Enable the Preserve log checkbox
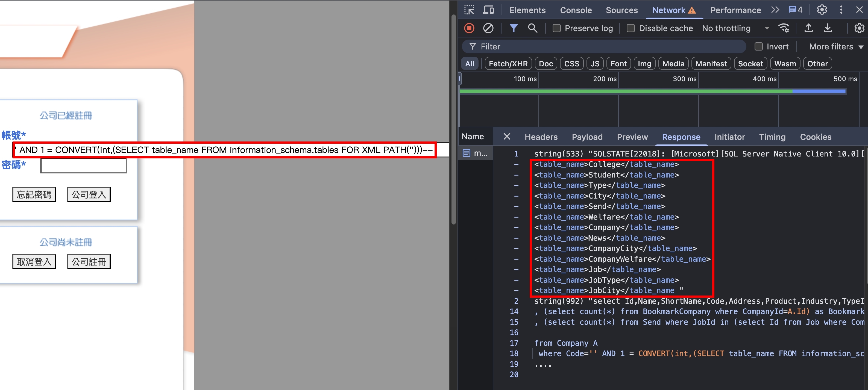The height and width of the screenshot is (390, 868). (557, 28)
